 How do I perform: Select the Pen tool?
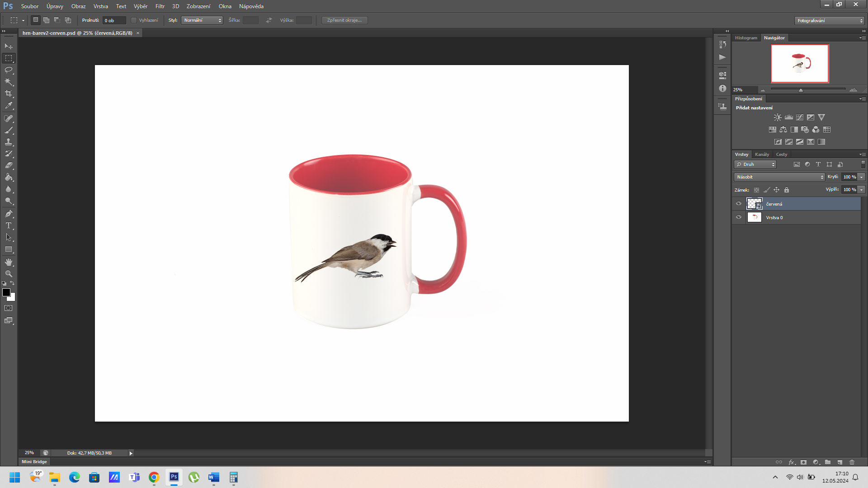coord(9,214)
